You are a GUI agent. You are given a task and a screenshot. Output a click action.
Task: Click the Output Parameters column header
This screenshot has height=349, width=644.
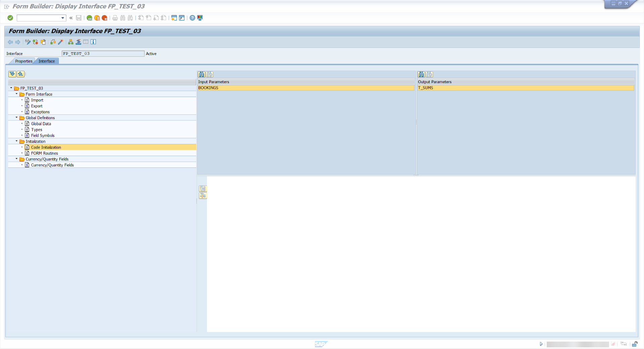tap(526, 82)
